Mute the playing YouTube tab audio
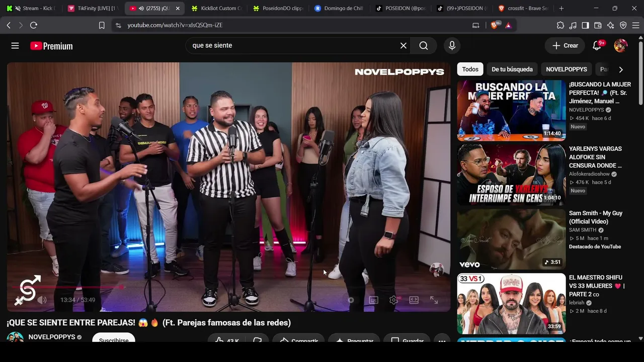This screenshot has height=362, width=644. click(141, 9)
